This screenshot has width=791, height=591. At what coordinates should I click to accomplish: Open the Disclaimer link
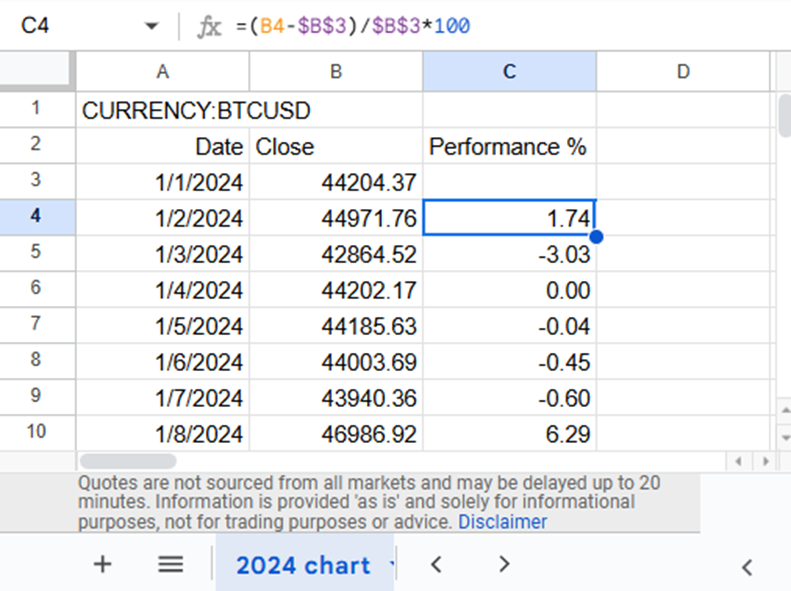tap(502, 522)
